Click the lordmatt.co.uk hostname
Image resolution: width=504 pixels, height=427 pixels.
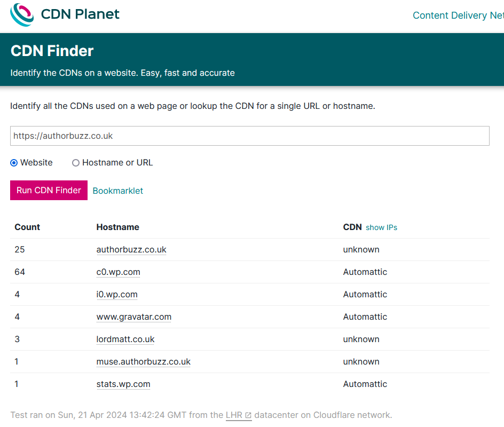[125, 339]
